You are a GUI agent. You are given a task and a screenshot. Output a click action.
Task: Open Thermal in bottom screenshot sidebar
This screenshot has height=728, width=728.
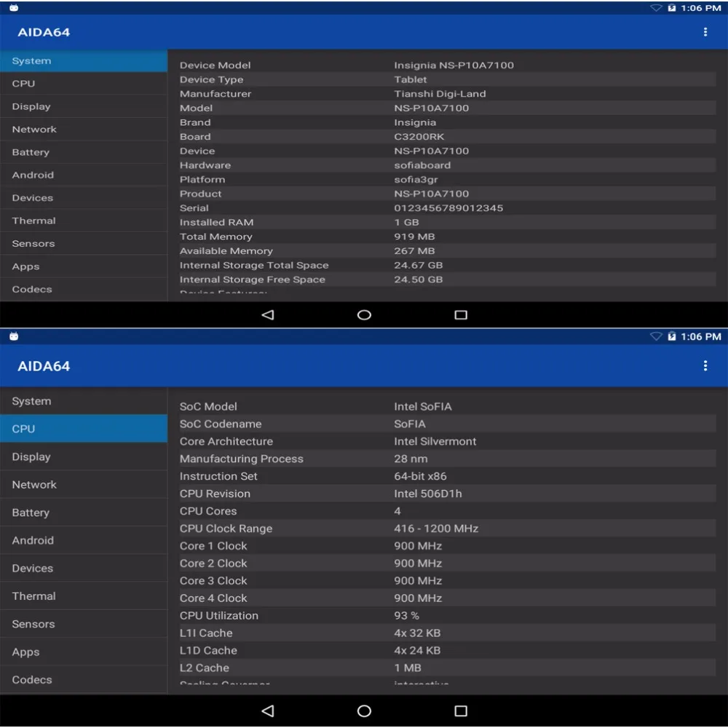(x=84, y=596)
